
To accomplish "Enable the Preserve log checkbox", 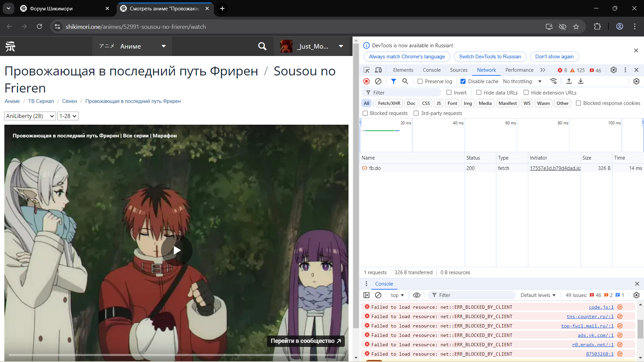I will click(x=420, y=81).
